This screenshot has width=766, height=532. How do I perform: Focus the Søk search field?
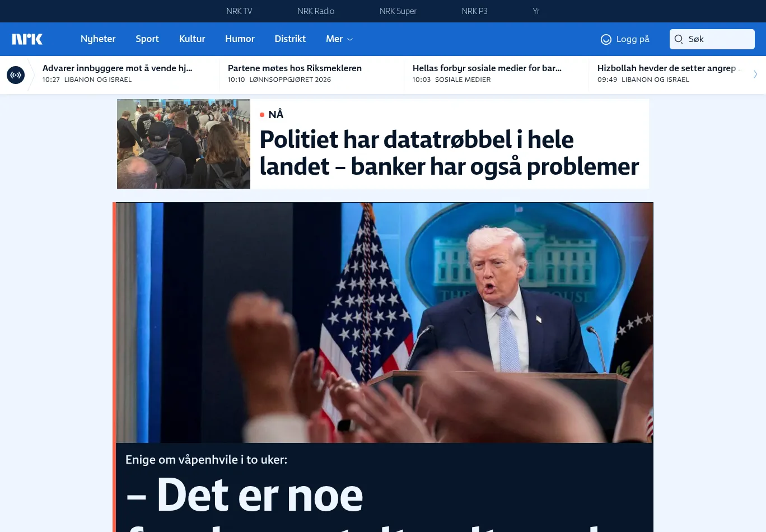(x=712, y=39)
